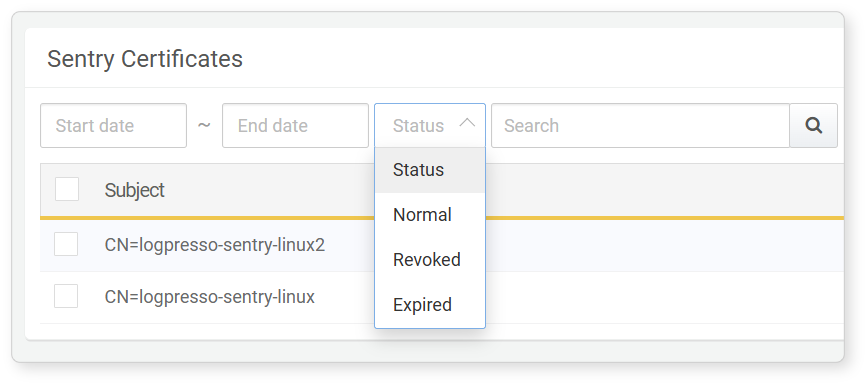The image size is (867, 385).
Task: Open the CN=logpresso-sentry-linux2 certificate entry
Action: click(215, 244)
